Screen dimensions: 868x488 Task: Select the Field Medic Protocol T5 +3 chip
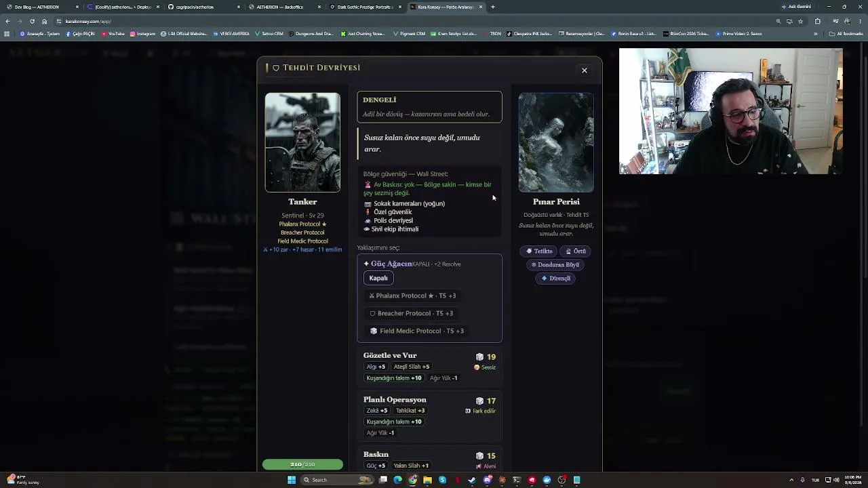coord(417,331)
